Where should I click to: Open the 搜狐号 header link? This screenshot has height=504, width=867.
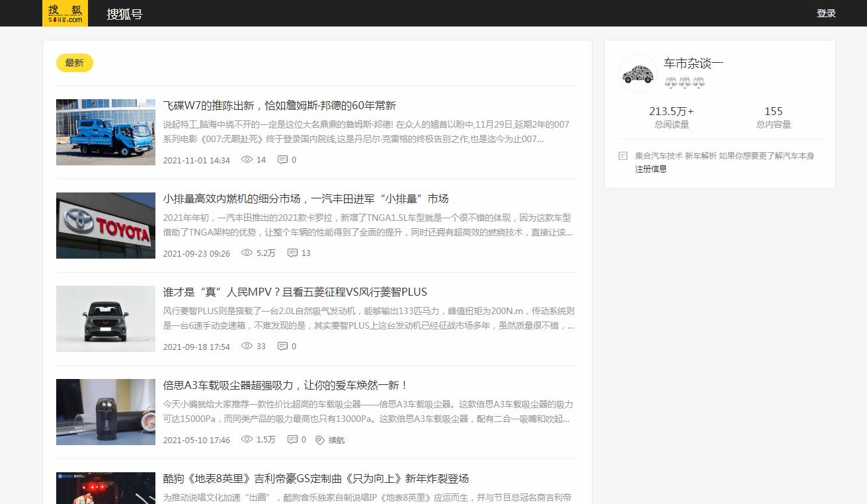click(x=124, y=14)
